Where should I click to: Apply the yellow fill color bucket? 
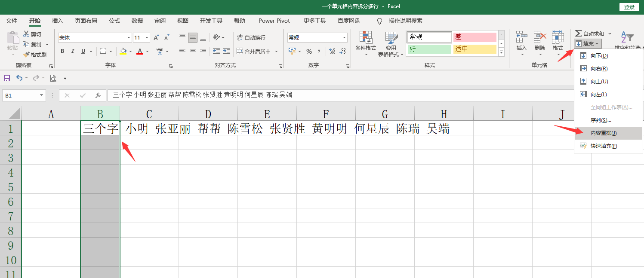[123, 51]
